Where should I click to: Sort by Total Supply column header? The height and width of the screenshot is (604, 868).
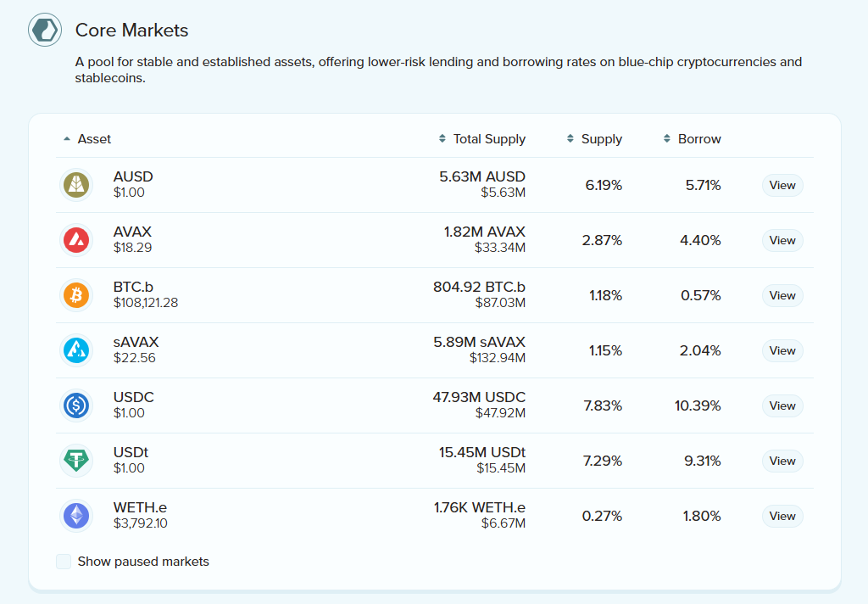(x=482, y=139)
